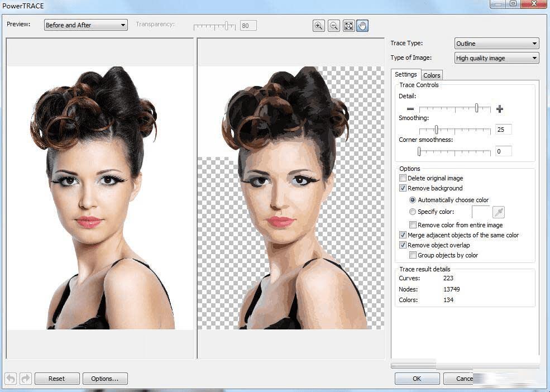Viewport: 550px width, 392px height.
Task: Click the Zoom In magnifier icon
Action: click(319, 26)
